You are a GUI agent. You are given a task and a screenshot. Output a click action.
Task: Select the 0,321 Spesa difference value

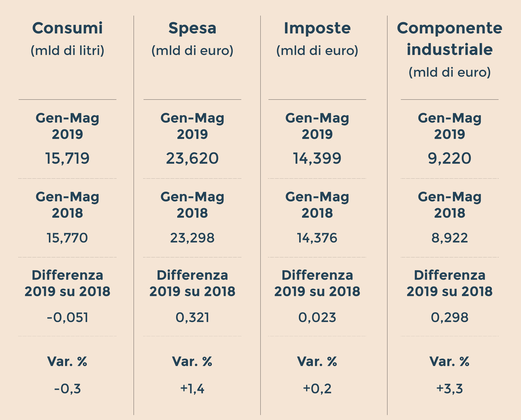[192, 317]
